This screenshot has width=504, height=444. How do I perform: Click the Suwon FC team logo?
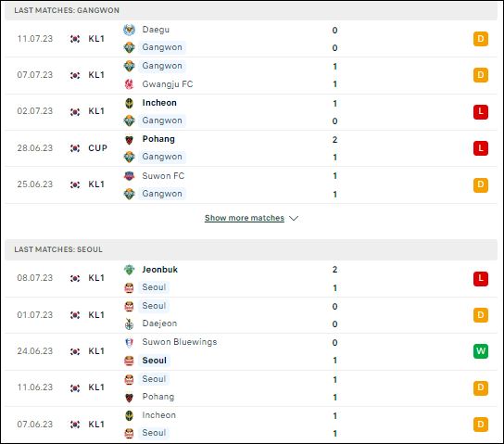(x=129, y=176)
